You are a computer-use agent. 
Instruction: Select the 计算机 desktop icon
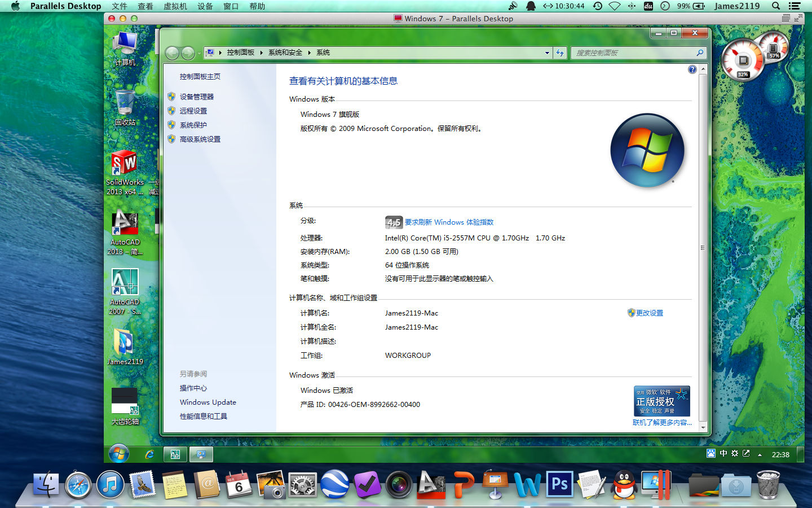pos(125,50)
